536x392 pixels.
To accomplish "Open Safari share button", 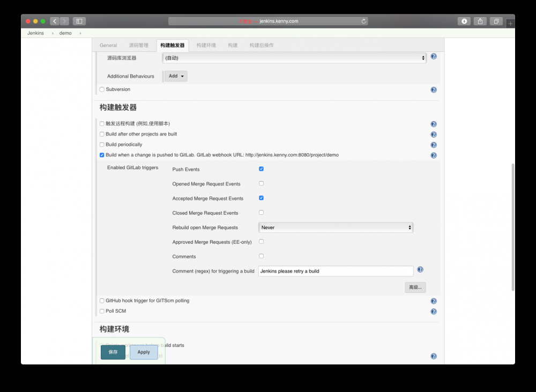I will tap(480, 21).
